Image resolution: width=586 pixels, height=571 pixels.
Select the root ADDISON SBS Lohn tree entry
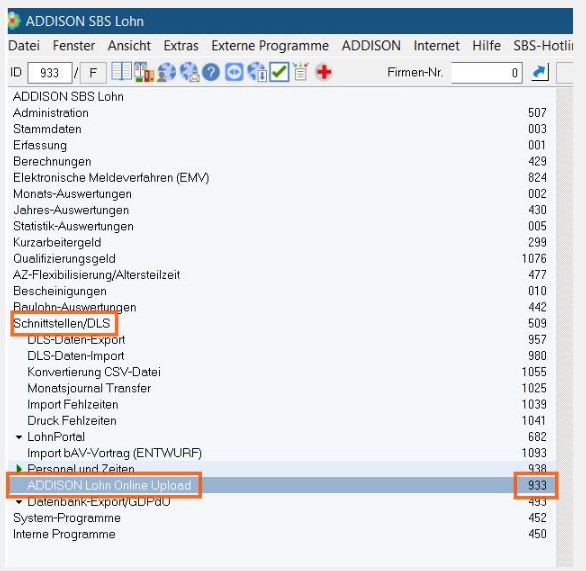click(x=68, y=97)
